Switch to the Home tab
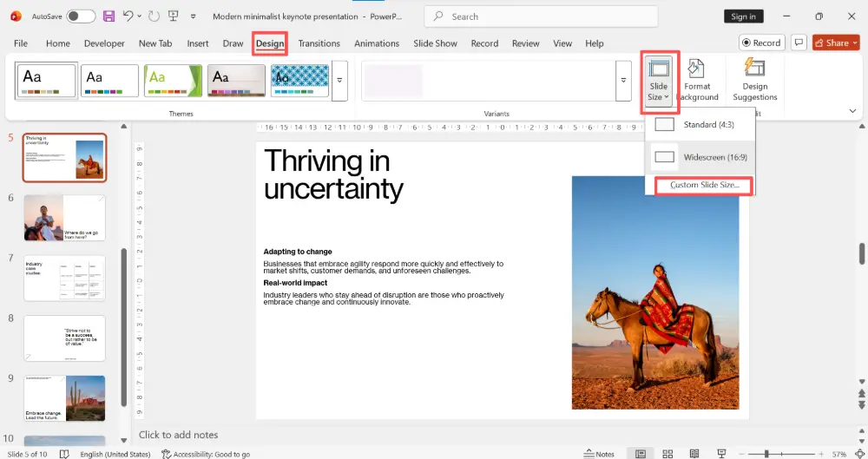Screen dimensions: 868x459 tap(58, 43)
